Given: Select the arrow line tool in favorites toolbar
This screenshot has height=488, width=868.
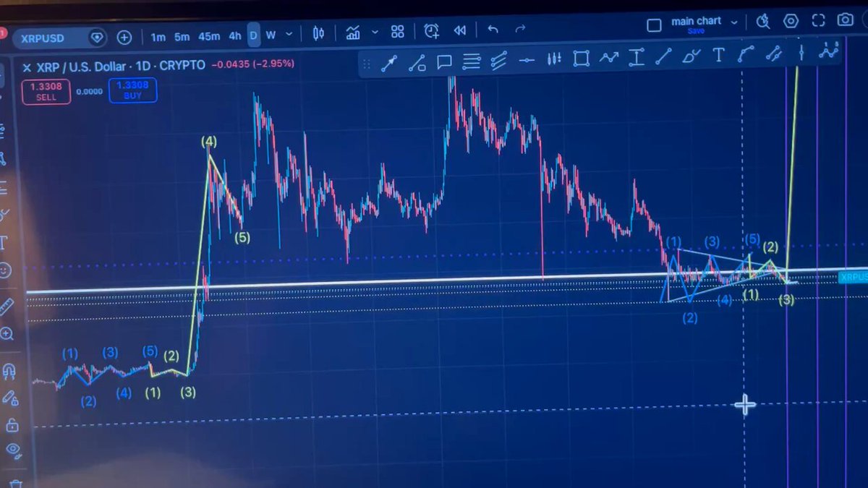Looking at the screenshot, I should tap(389, 63).
